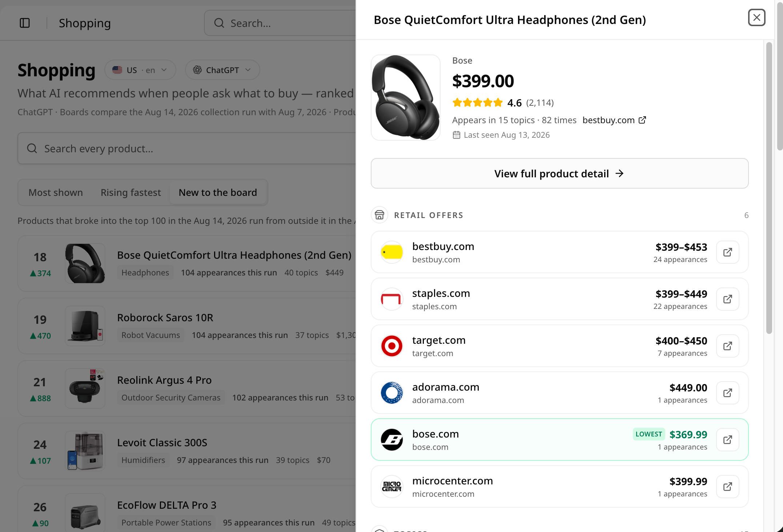Viewport: 783px width, 532px height.
Task: Focus the Search every product field
Action: [x=187, y=148]
